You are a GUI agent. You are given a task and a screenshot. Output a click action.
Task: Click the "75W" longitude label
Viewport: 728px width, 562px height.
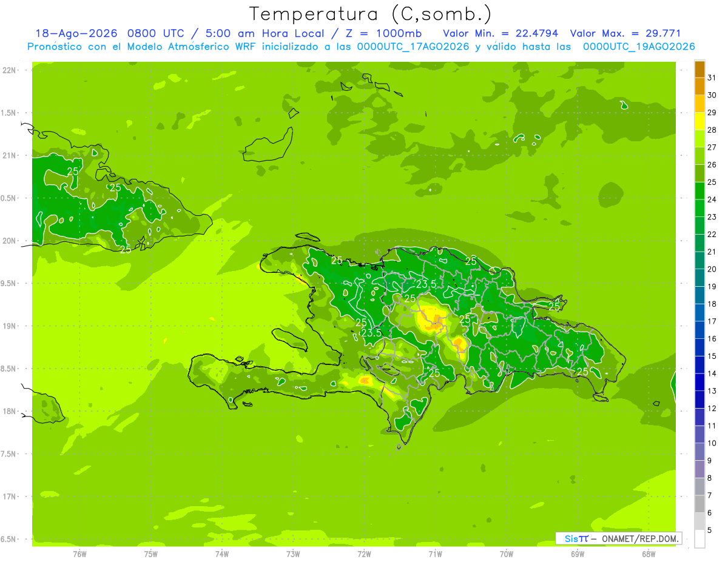[151, 554]
